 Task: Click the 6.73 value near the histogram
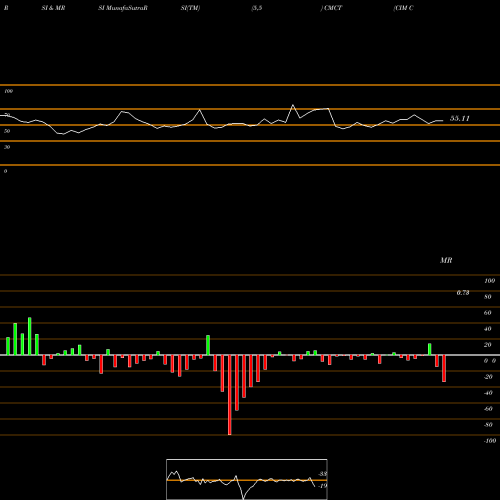(x=463, y=293)
